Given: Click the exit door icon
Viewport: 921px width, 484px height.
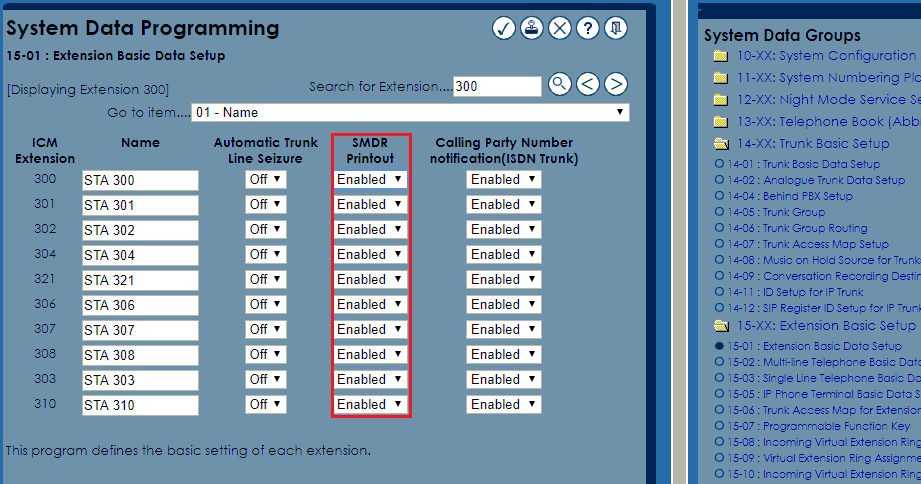Looking at the screenshot, I should pos(616,28).
